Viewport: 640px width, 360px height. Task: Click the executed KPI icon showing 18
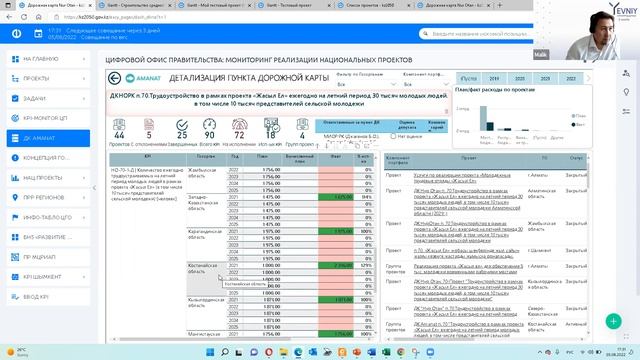(271, 124)
